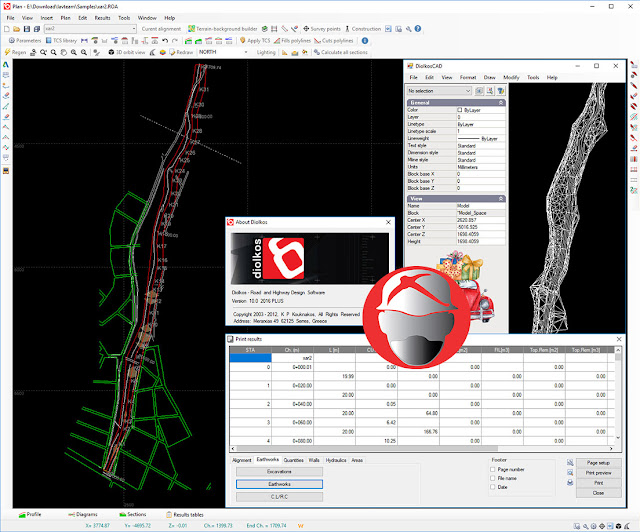Click the Regen lightning button
Viewport: 640px width, 532px height.
15,52
